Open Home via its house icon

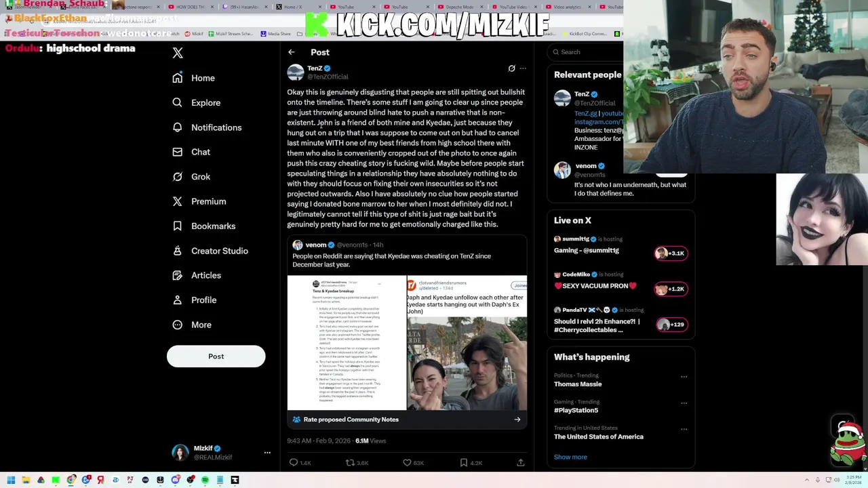point(177,78)
